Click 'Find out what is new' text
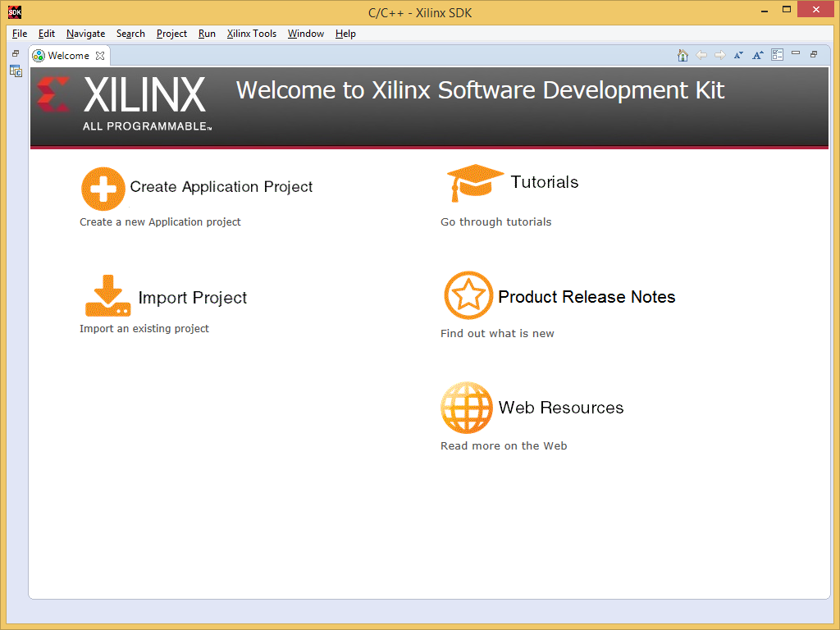840x630 pixels. coord(497,333)
